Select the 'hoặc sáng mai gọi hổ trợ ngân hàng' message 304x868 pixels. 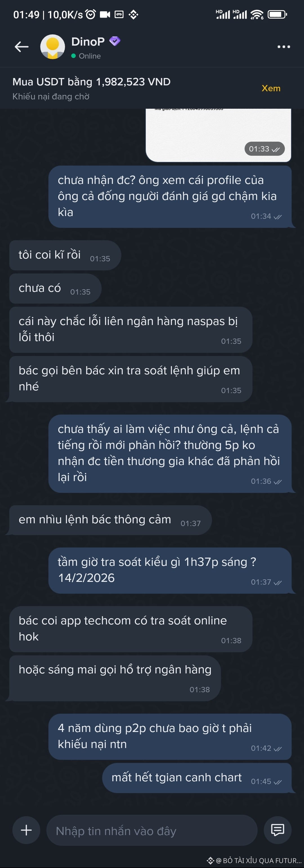[x=115, y=678]
